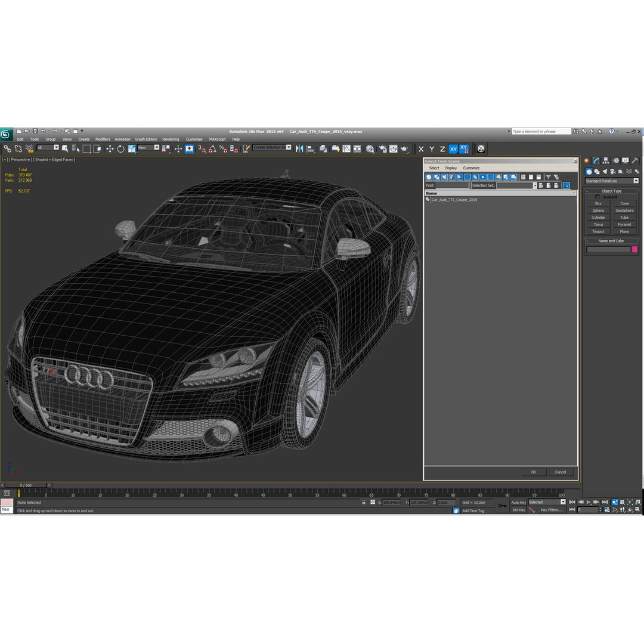Screen dimensions: 644x644
Task: Open the Hierarchy panel tab icon
Action: (606, 160)
